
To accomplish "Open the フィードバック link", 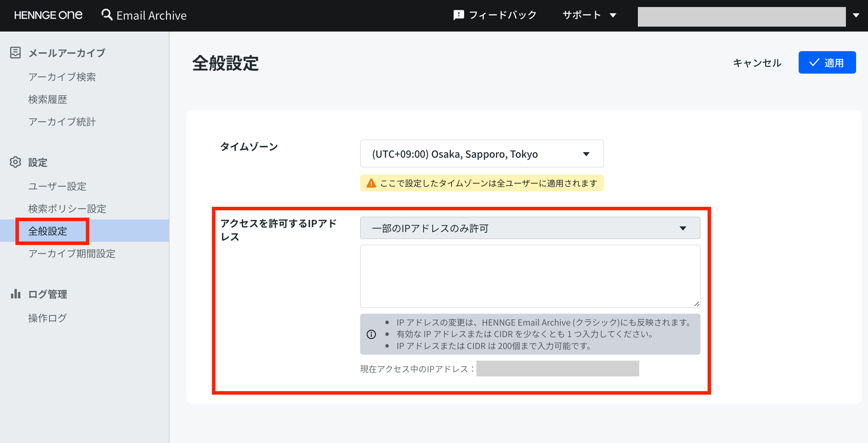I will pos(495,15).
